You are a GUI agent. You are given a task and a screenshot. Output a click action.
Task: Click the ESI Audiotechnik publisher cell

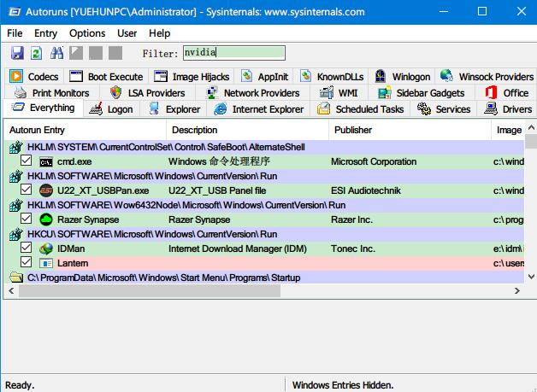tap(365, 190)
